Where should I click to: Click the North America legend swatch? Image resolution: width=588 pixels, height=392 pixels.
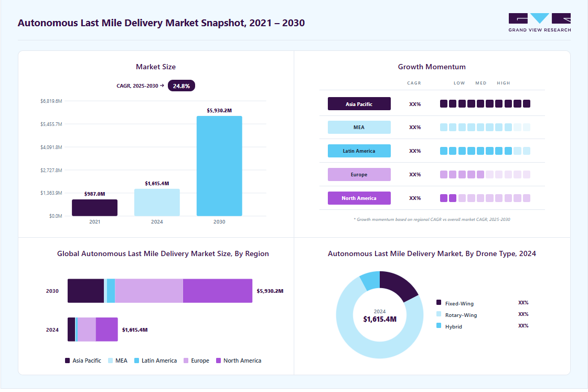point(219,361)
